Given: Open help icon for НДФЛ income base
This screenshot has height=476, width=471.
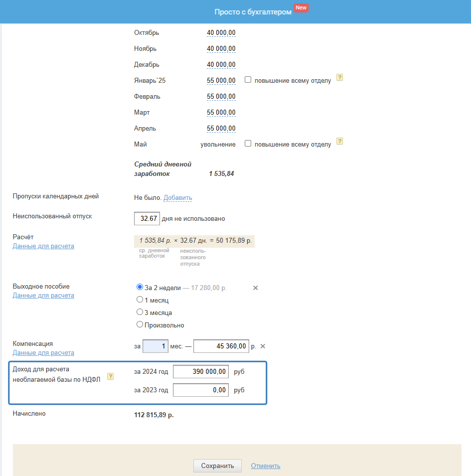Looking at the screenshot, I should [x=111, y=376].
